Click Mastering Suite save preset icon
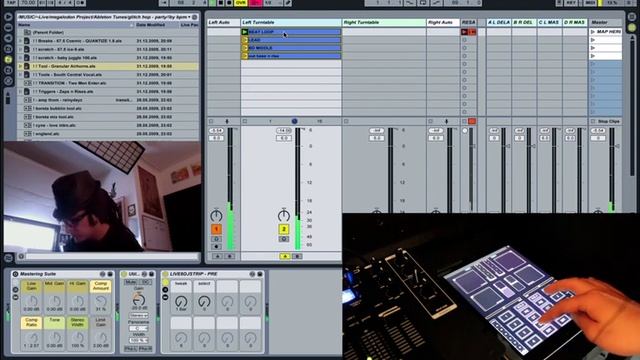This screenshot has width=640, height=360. coord(110,274)
